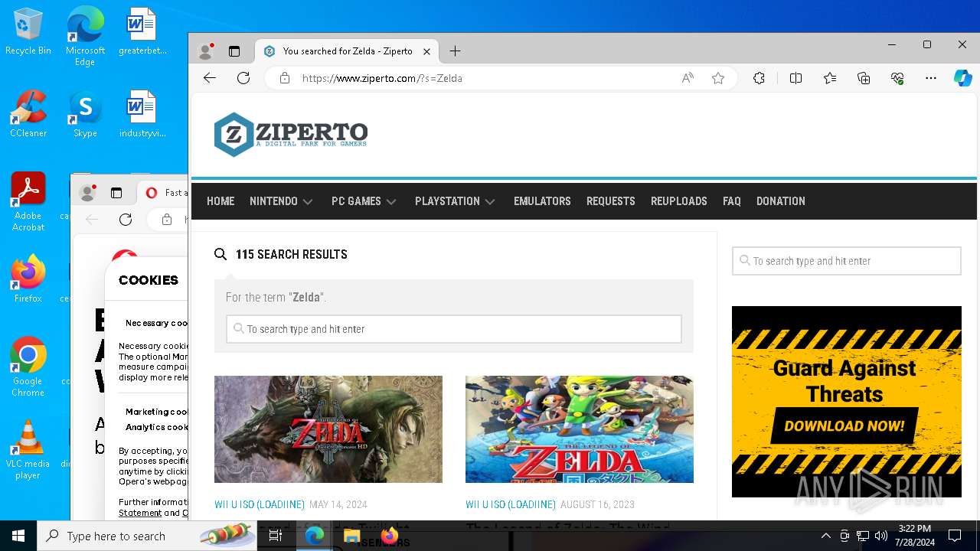Select the 'Fast a' tab in Opera window
The width and height of the screenshot is (980, 551).
pos(162,193)
